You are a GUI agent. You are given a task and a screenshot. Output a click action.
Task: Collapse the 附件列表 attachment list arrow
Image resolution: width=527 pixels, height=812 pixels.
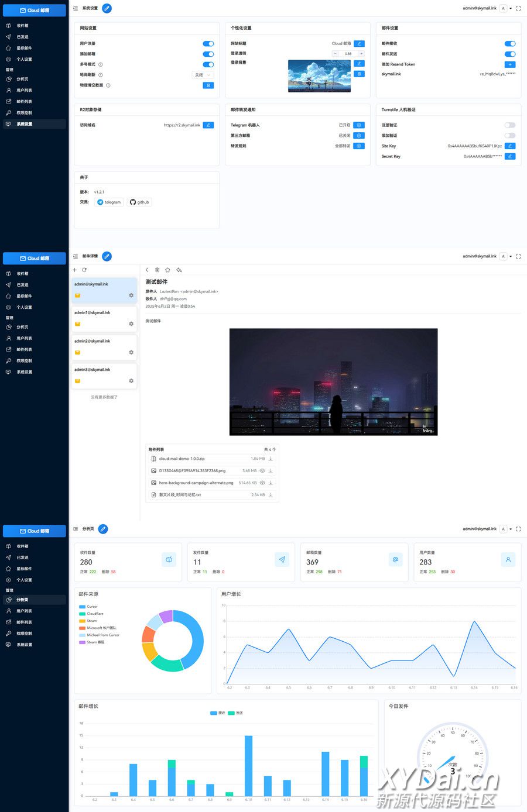point(274,449)
